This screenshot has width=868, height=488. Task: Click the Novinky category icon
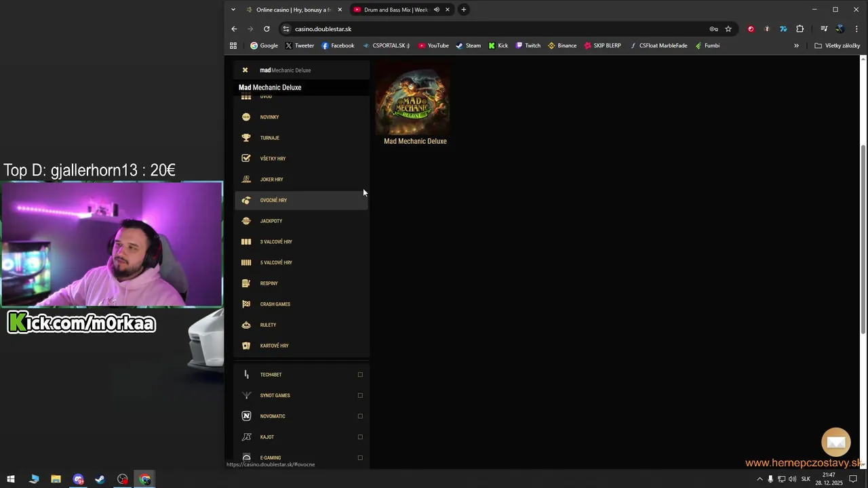[246, 117]
